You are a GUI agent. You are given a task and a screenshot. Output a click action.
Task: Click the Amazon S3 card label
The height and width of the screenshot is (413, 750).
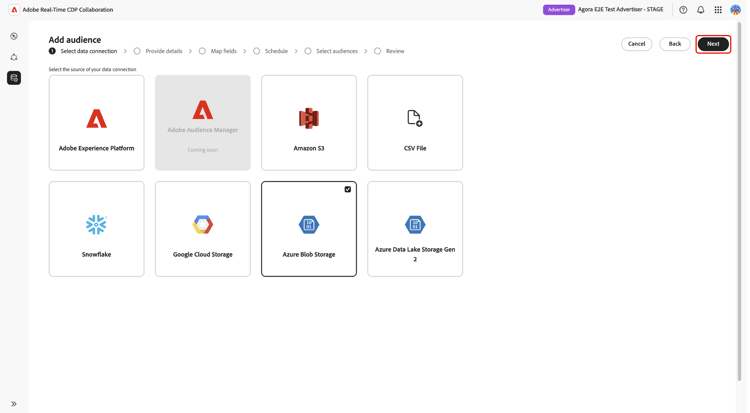(x=309, y=148)
